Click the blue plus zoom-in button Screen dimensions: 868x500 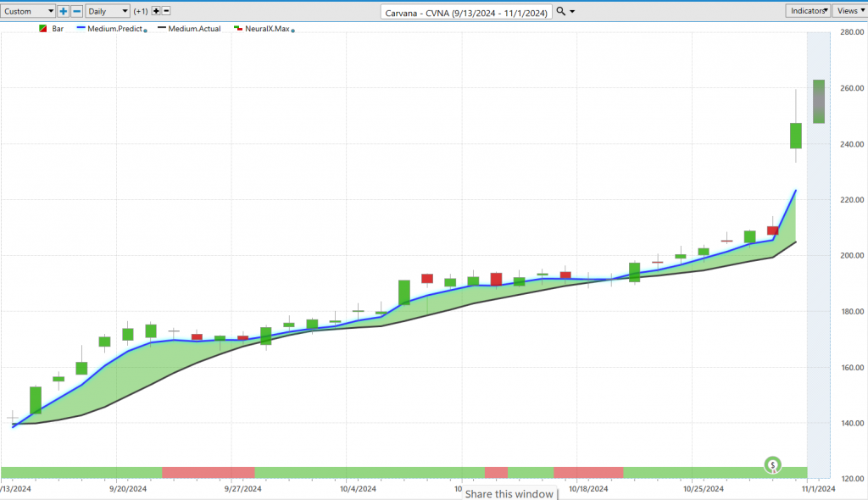(64, 11)
